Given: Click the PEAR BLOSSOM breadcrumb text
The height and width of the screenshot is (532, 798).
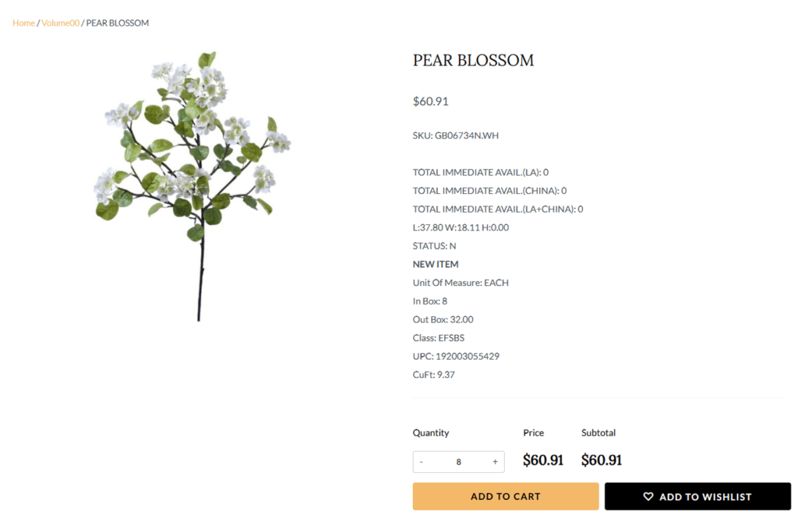Looking at the screenshot, I should 118,23.
